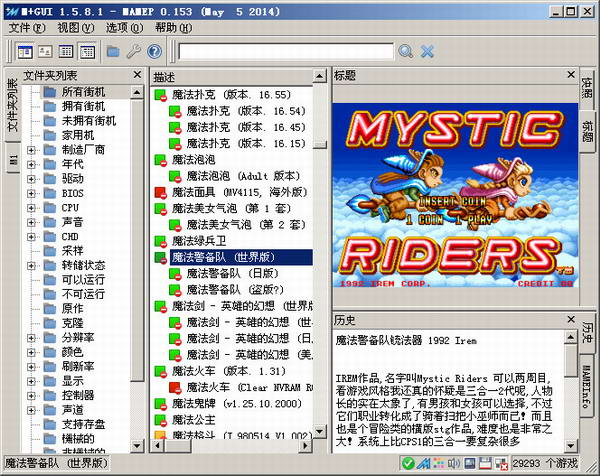Click the folder icon beside 支持存盘
Image resolution: width=600 pixels, height=476 pixels.
point(50,424)
